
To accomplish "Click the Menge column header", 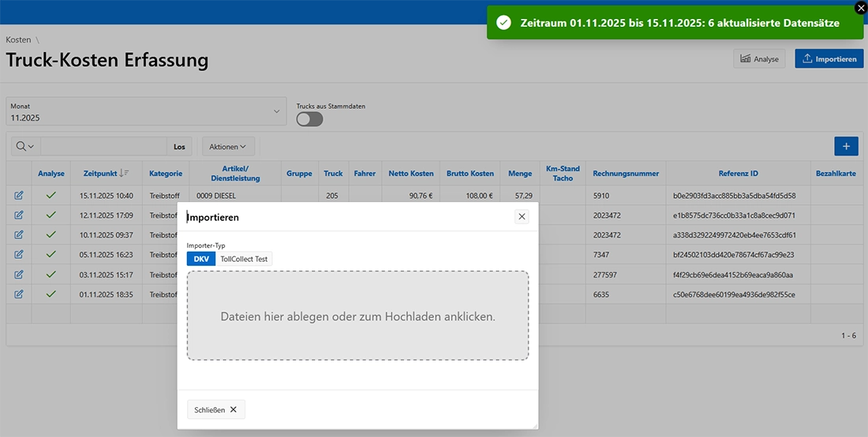I will 520,173.
